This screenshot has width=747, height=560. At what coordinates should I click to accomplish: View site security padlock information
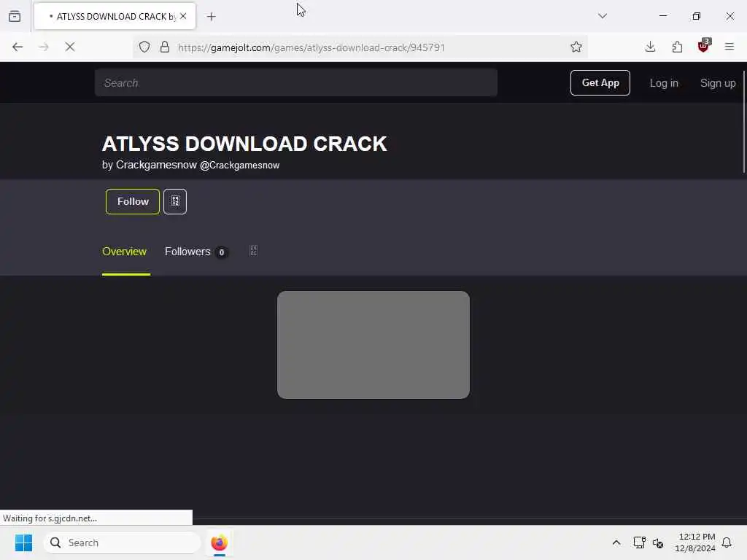(x=165, y=47)
